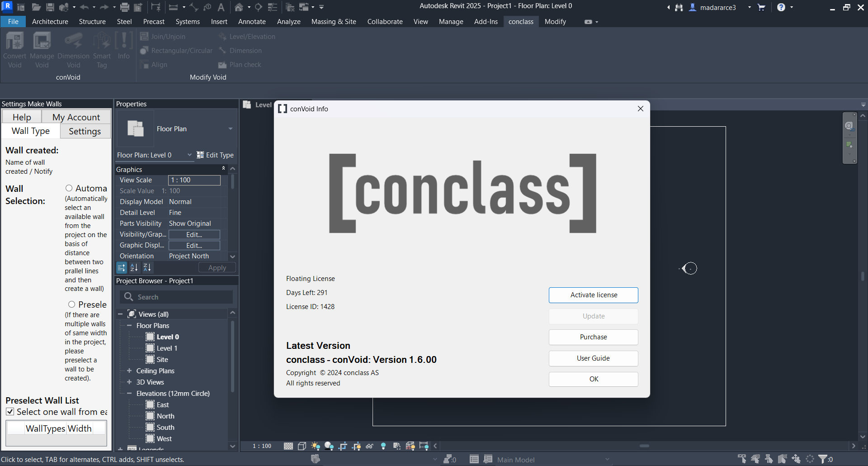Click the Redo arrow icon
The image size is (868, 466).
pos(104,7)
